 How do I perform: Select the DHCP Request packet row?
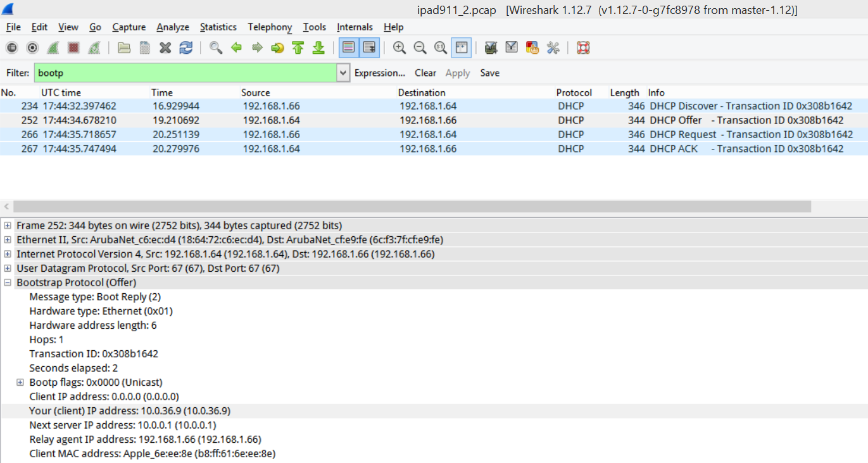point(434,134)
